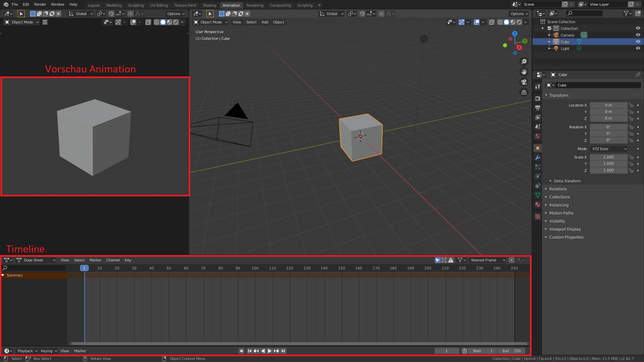Click the End frame field showing 250
Screen dimensions: 644x362
click(512, 351)
